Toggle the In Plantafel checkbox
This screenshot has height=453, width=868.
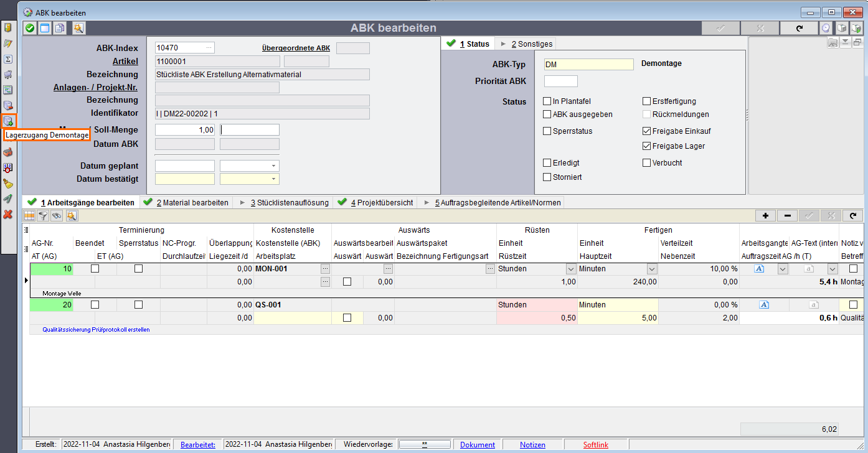(547, 101)
